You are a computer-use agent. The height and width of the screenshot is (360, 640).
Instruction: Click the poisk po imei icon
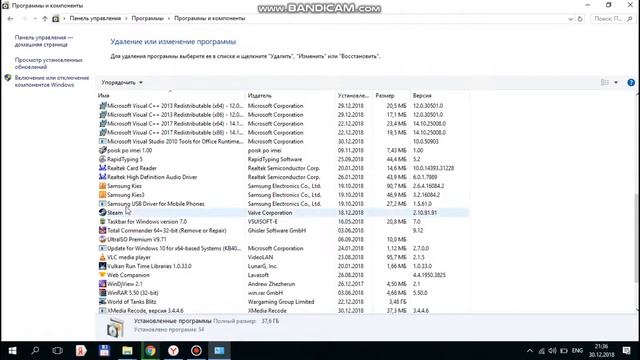(x=102, y=150)
